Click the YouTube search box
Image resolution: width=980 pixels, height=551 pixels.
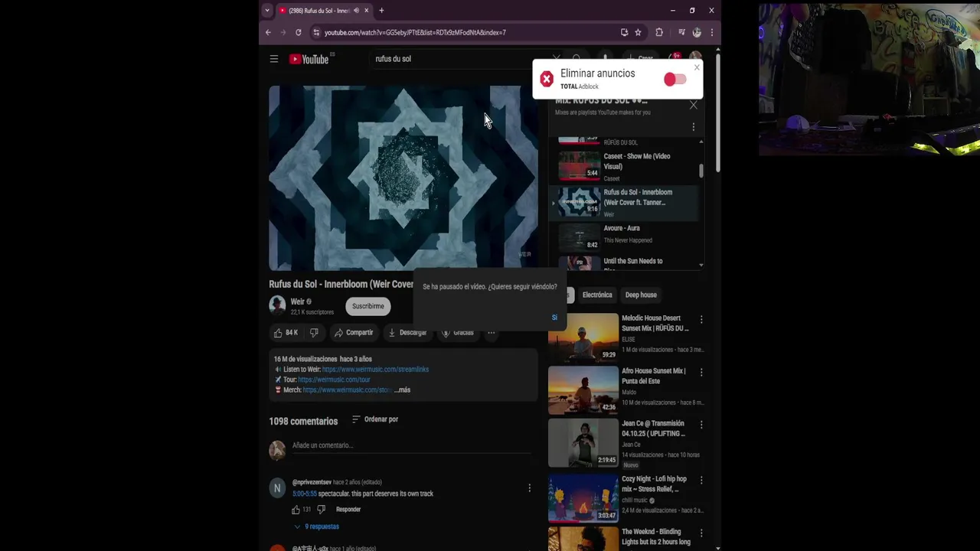click(x=459, y=59)
